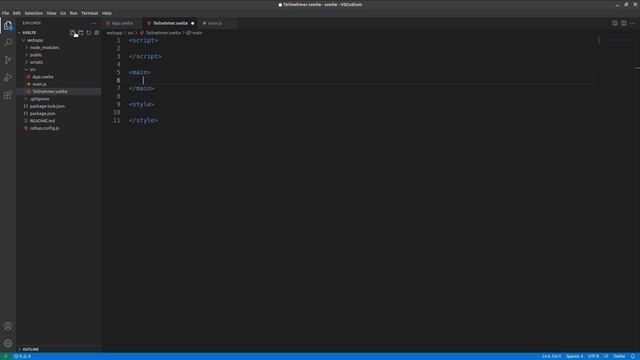Image resolution: width=640 pixels, height=360 pixels.
Task: Click Collapse Folders icon in Explorer
Action: pos(97,33)
